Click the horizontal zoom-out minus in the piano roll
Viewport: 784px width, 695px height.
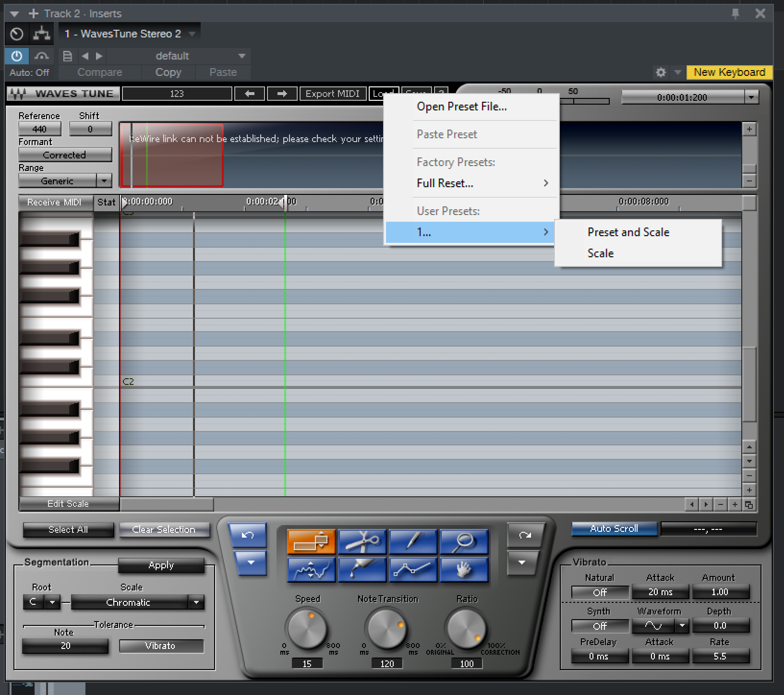[720, 504]
